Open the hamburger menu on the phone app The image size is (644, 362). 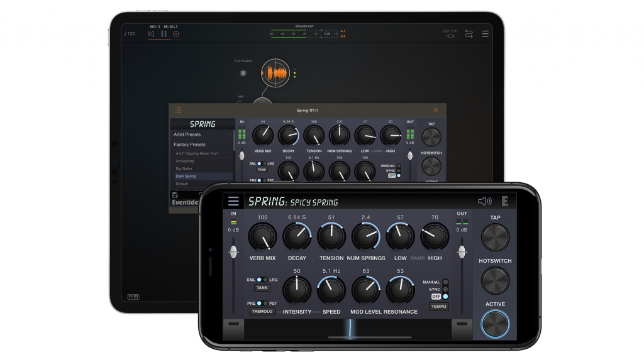tap(233, 201)
